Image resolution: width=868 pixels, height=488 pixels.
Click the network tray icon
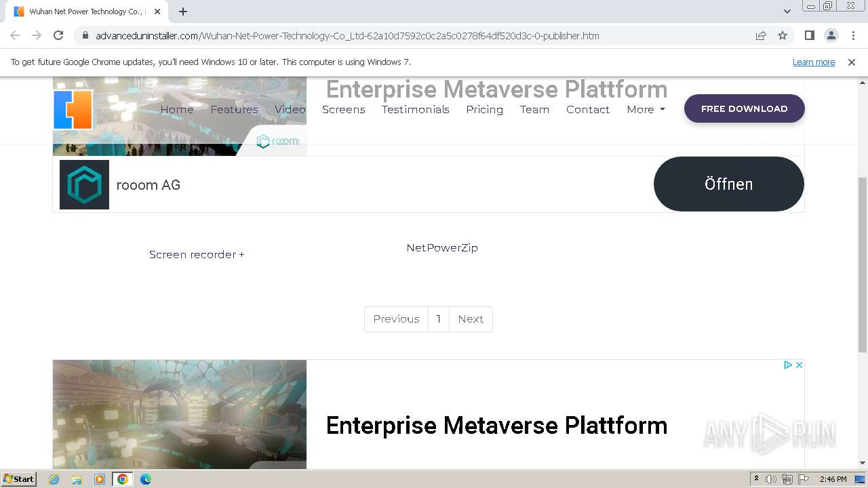click(x=787, y=479)
